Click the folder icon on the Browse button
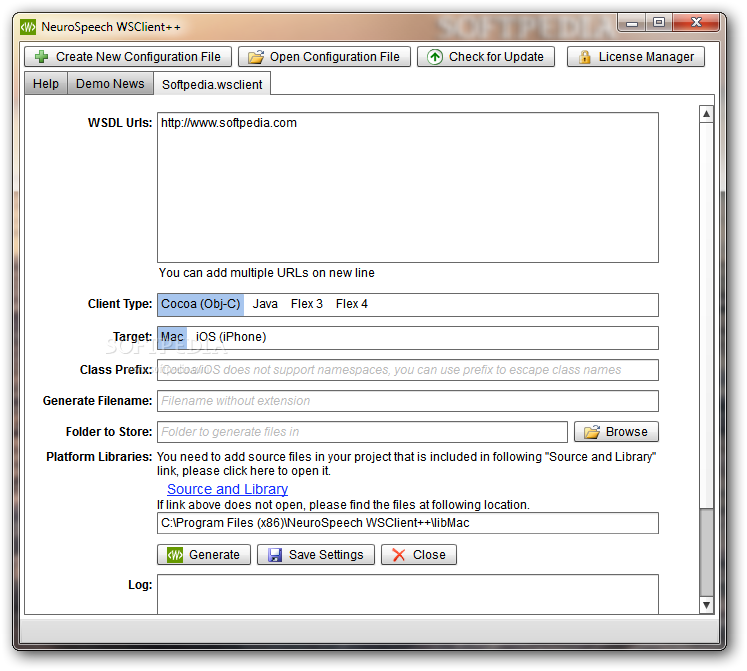 click(592, 432)
